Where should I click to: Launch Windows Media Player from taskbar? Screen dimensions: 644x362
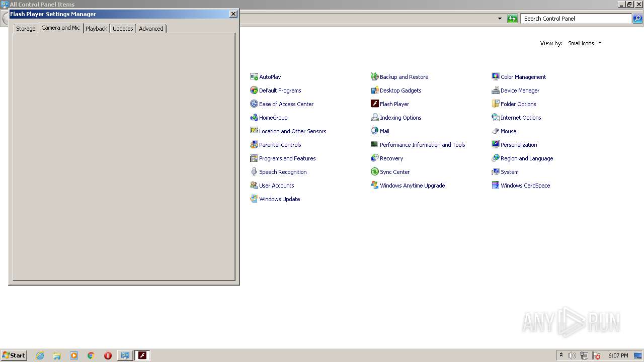pos(74,355)
